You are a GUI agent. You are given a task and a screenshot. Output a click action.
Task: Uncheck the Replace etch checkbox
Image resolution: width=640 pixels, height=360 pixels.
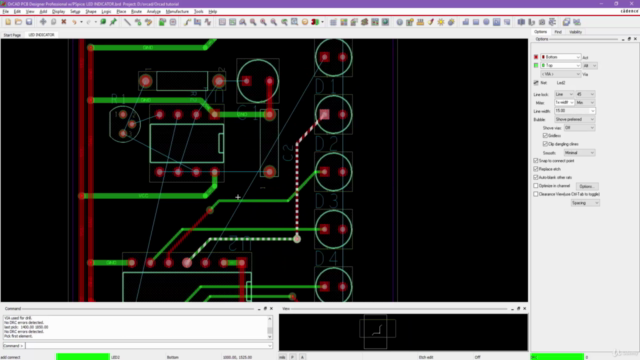click(x=536, y=169)
